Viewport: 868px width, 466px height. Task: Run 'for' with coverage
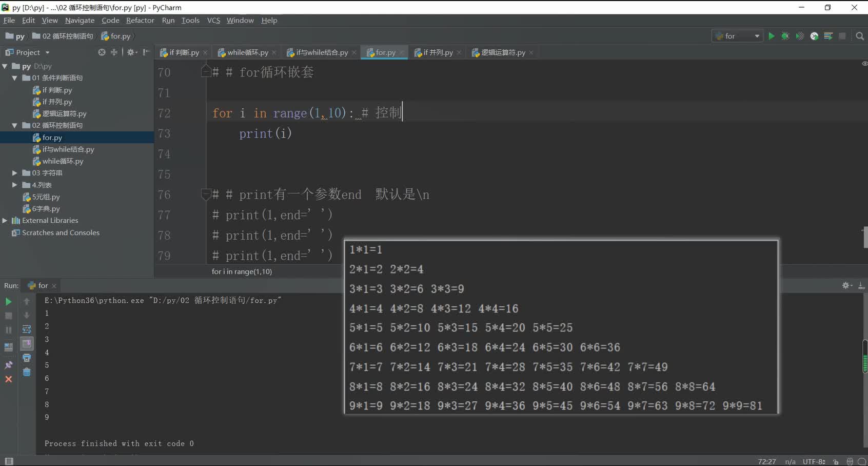click(799, 36)
